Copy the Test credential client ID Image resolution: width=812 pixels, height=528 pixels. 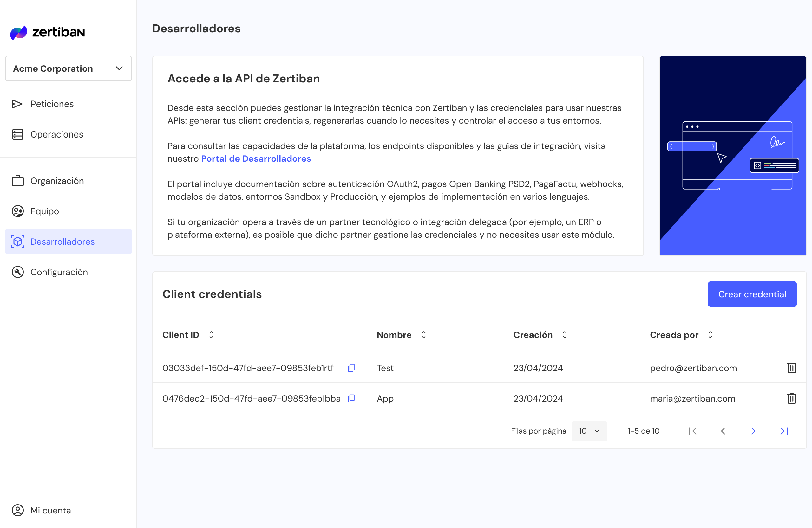click(x=351, y=368)
